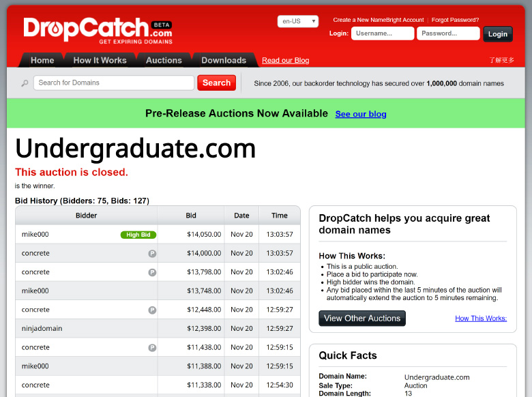Click the DropCatch.com logo
This screenshot has height=397, width=532.
tap(98, 31)
